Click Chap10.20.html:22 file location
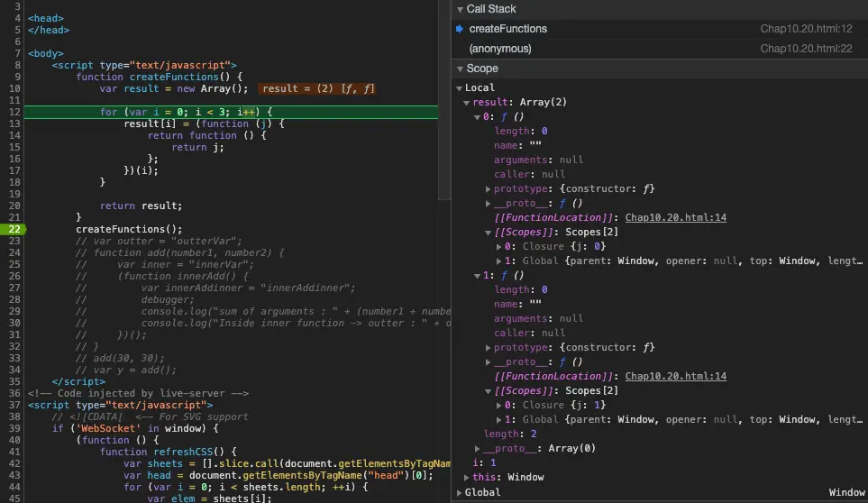The image size is (868, 503). pos(806,49)
